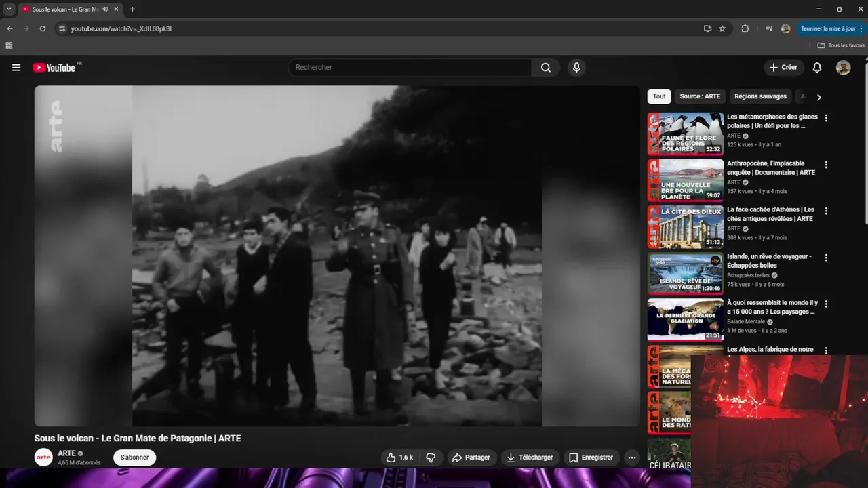Open Chrome apps grid in bookmarks bar
Viewport: 868px width, 488px height.
point(9,45)
